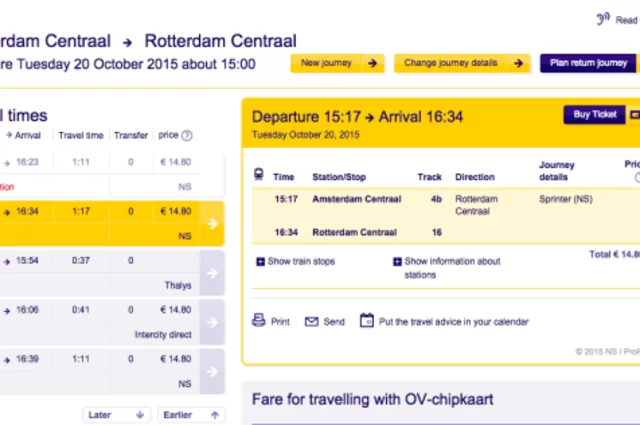
Task: Click arrow on the Intercity direct journey
Action: pos(212,321)
